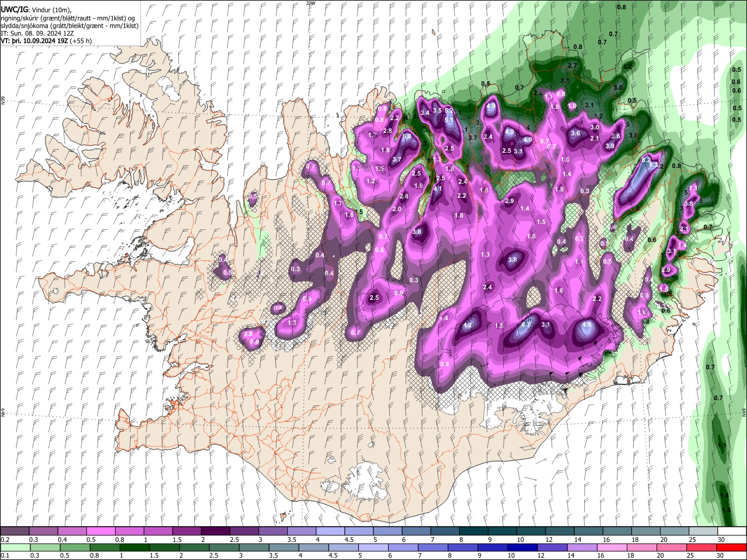747x560 pixels.
Task: Click the hot pink 20 rain-scale swatch
Action: pyautogui.click(x=672, y=548)
